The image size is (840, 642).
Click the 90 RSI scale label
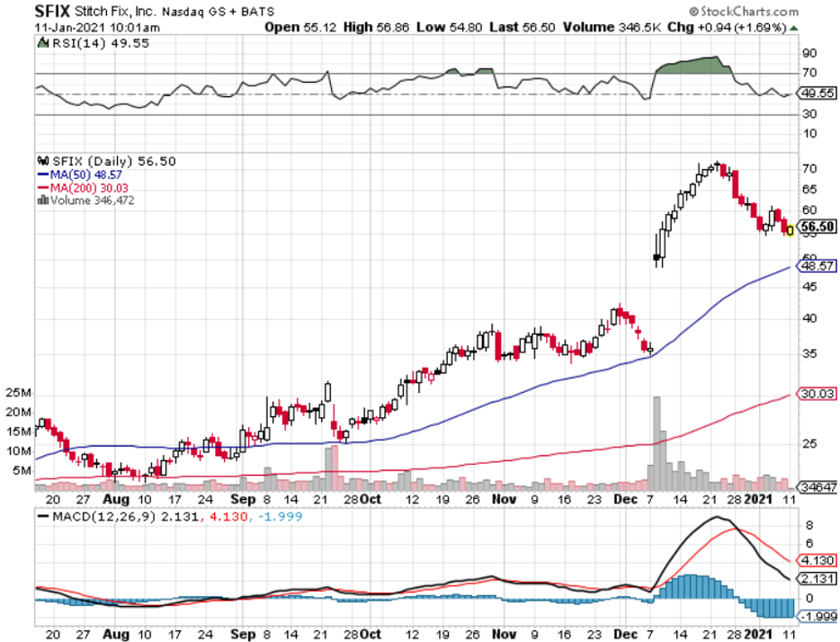pos(809,53)
